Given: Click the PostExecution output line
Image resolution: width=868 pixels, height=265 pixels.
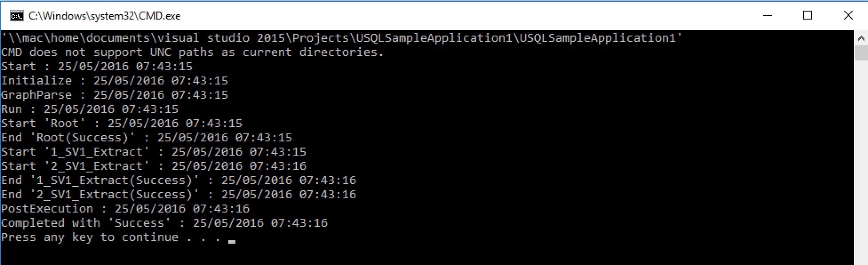Looking at the screenshot, I should coord(125,209).
